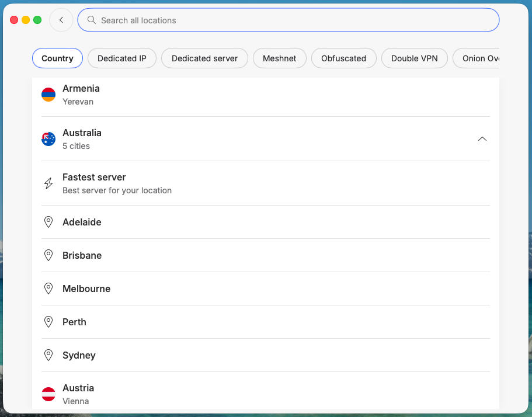
Task: Collapse the Australia cities list chevron
Action: (x=482, y=139)
